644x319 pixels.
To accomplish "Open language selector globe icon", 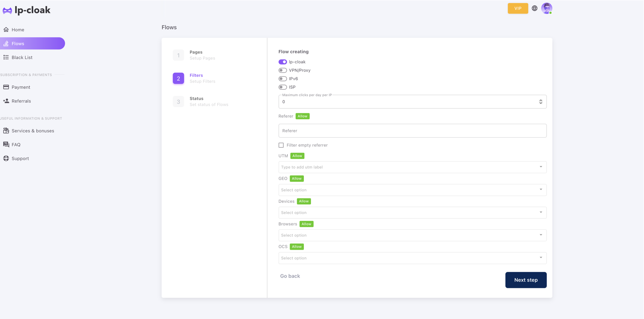I will point(535,8).
